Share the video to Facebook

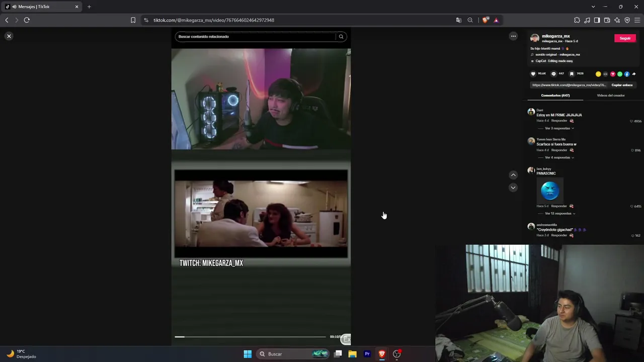pyautogui.click(x=627, y=74)
